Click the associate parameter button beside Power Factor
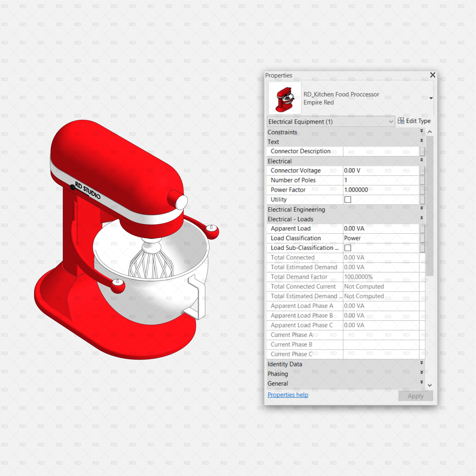 422,190
